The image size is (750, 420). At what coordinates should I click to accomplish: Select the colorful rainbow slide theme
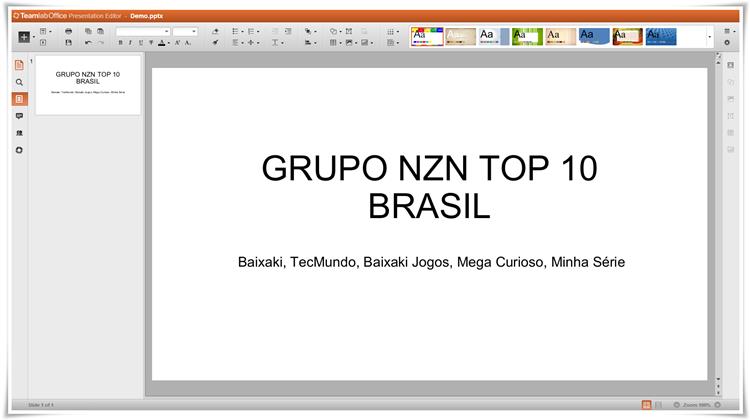click(427, 36)
